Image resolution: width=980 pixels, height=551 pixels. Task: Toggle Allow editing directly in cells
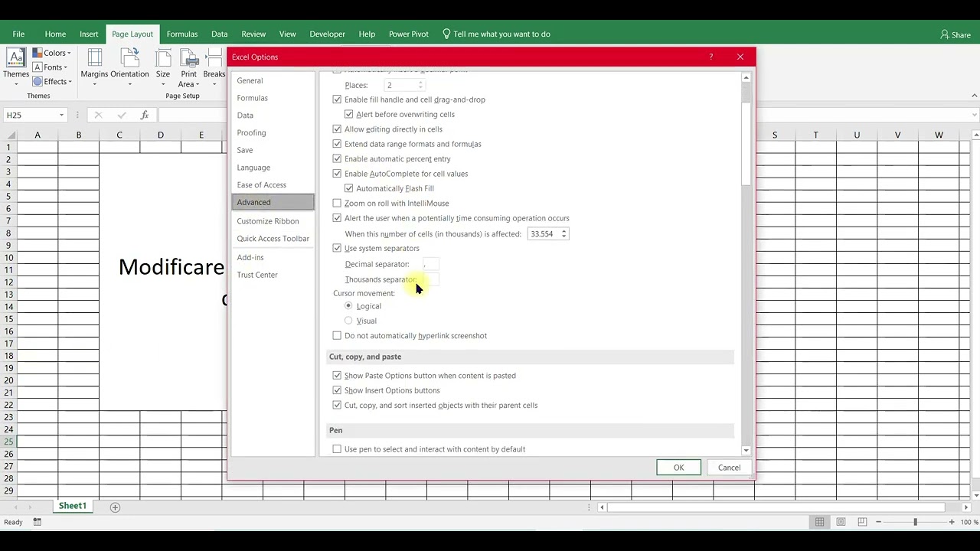point(337,129)
